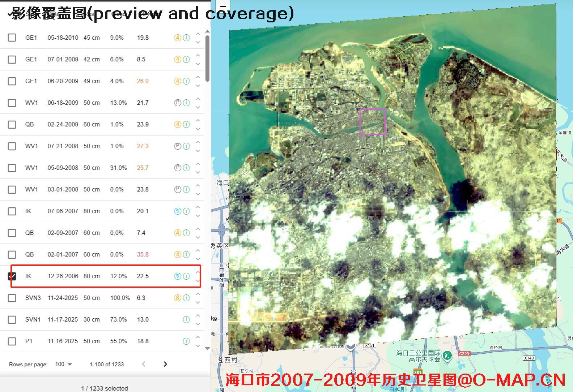Click panchromatic P icon on WV1 06-18-2009 row
This screenshot has width=573, height=392.
(x=178, y=103)
